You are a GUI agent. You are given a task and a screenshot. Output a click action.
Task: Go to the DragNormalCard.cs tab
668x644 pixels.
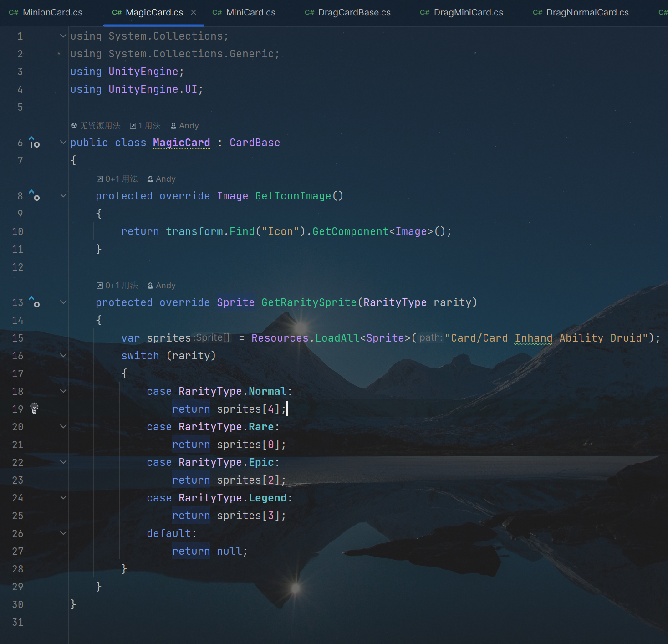tap(581, 13)
